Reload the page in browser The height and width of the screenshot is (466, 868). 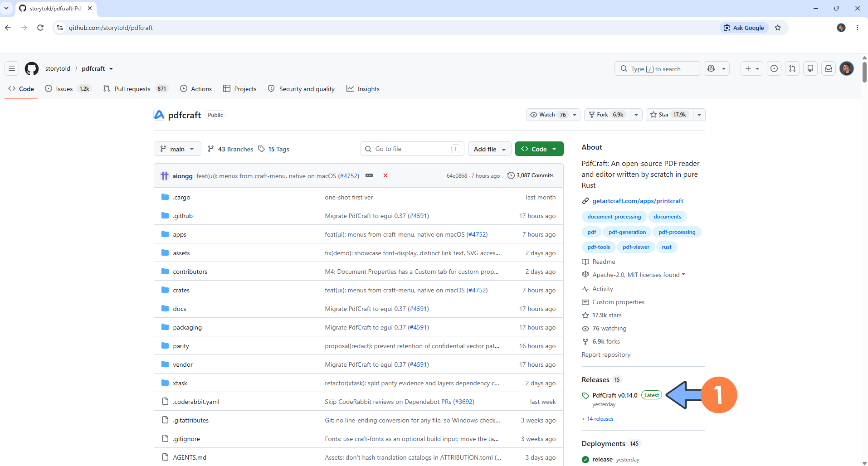[40, 28]
